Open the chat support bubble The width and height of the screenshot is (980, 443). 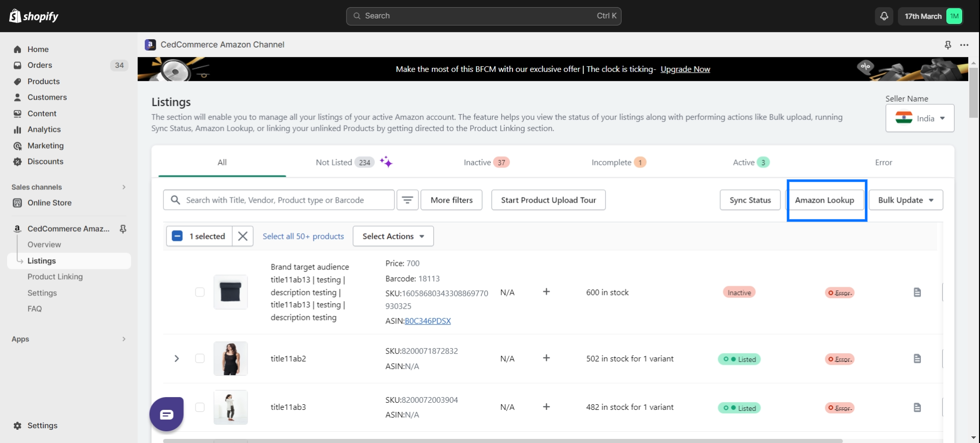[166, 414]
